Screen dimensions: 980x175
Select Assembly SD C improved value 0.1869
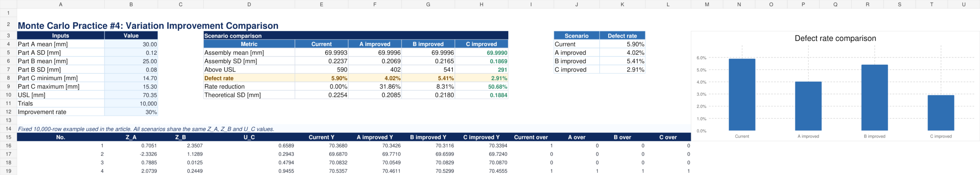(x=481, y=61)
